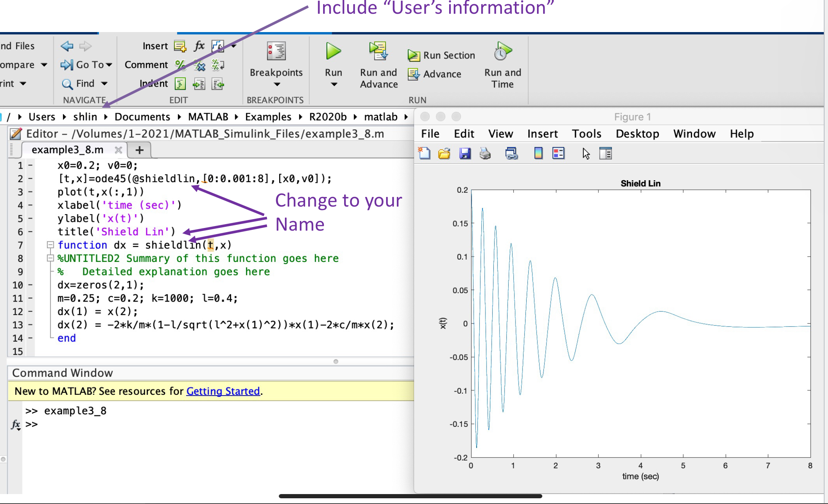Smart indent the code
This screenshot has height=504, width=828.
pos(180,84)
